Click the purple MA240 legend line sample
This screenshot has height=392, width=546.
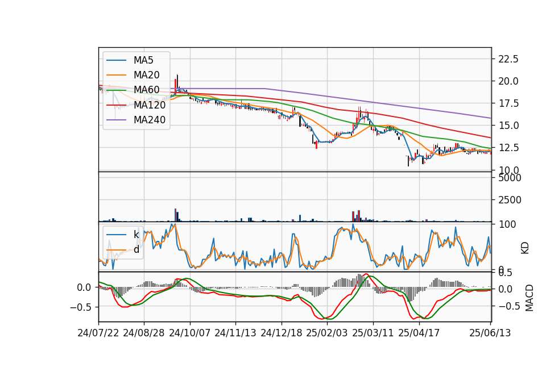(116, 120)
